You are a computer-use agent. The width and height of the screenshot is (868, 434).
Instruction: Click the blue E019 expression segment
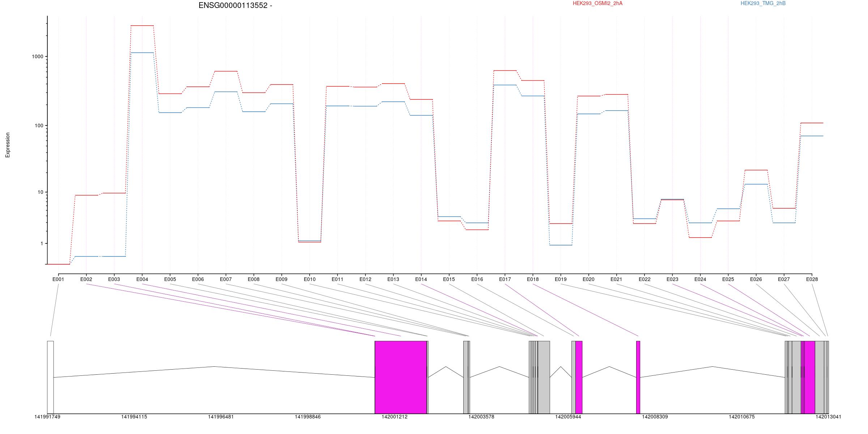tap(561, 245)
